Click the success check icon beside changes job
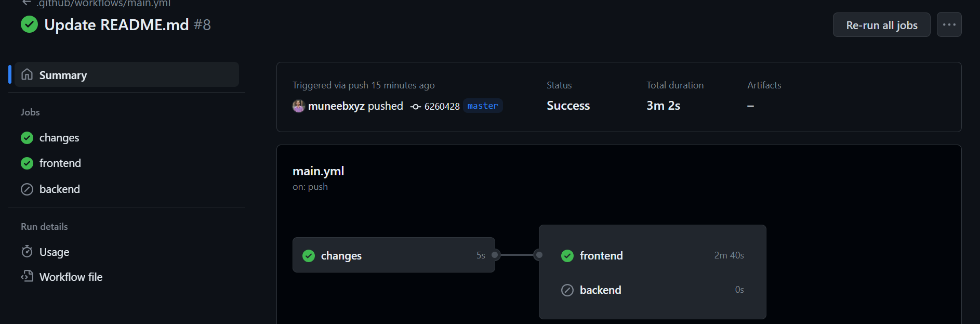Screen dimensions: 980x324 coord(27,137)
